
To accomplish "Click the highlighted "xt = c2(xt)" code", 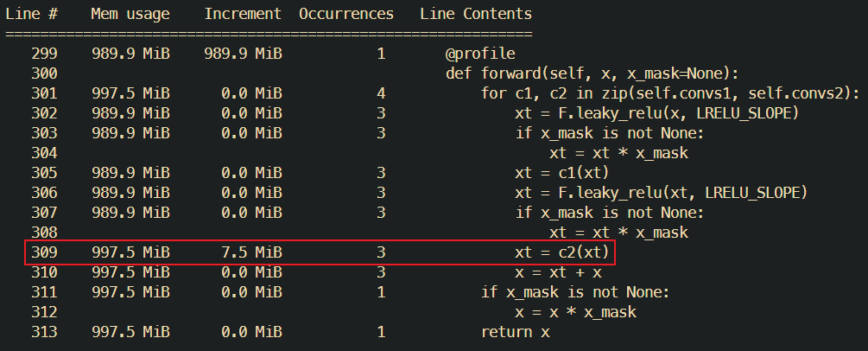I will coord(562,253).
